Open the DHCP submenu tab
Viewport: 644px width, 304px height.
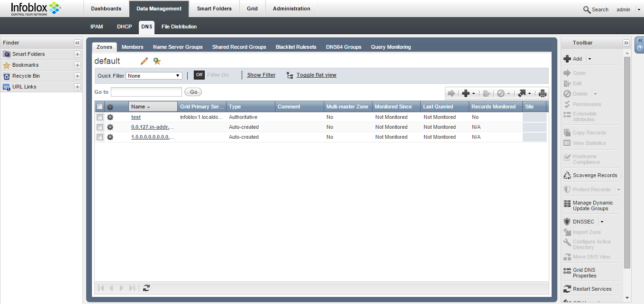(124, 27)
